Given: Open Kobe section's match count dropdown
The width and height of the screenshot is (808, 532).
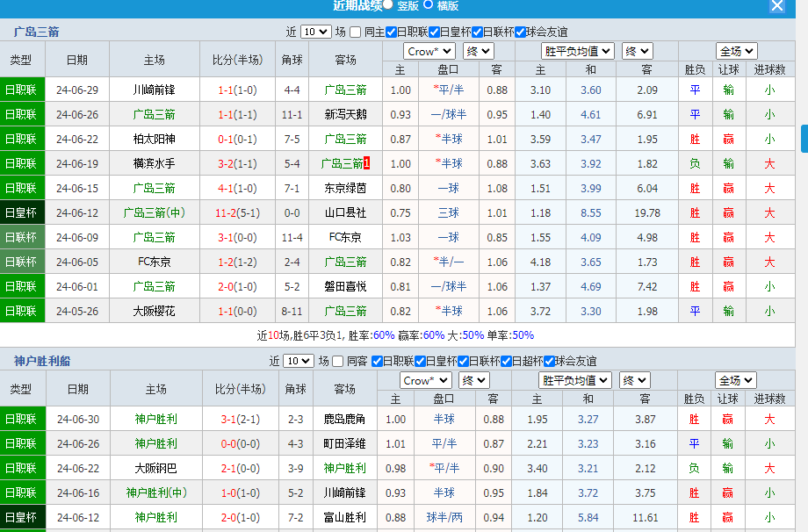Looking at the screenshot, I should point(299,359).
